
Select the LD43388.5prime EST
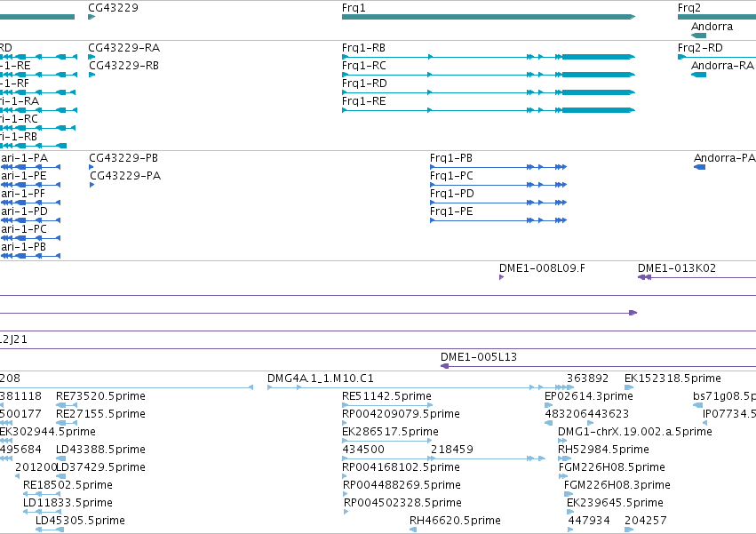tap(60, 458)
